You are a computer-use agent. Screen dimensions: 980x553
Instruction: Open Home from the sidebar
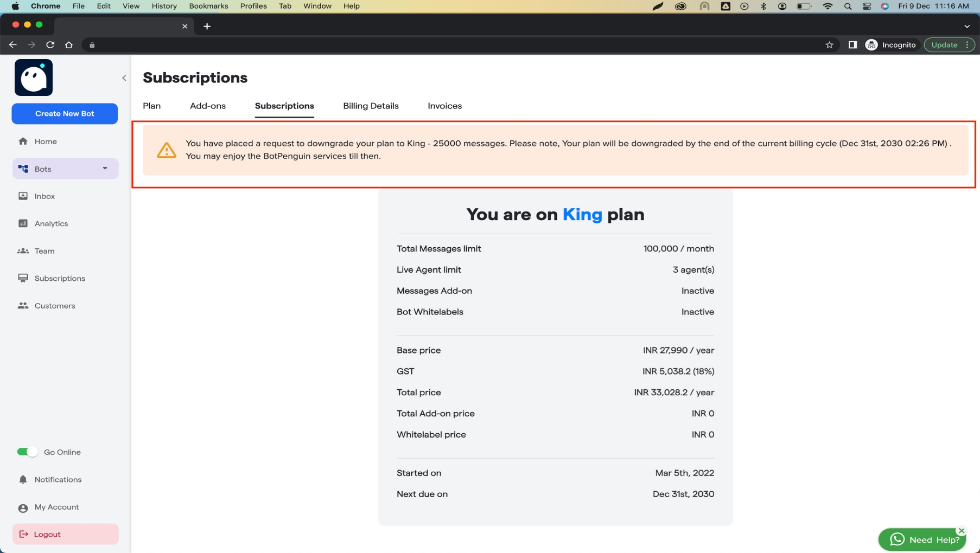46,142
